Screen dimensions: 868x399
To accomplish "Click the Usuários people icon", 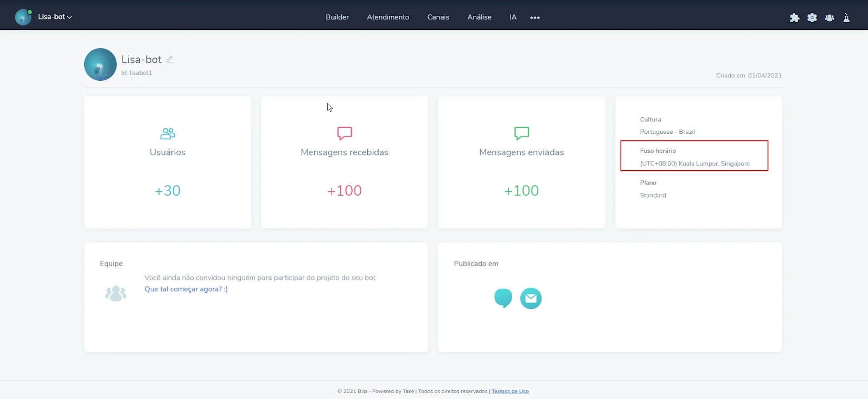I will click(168, 133).
